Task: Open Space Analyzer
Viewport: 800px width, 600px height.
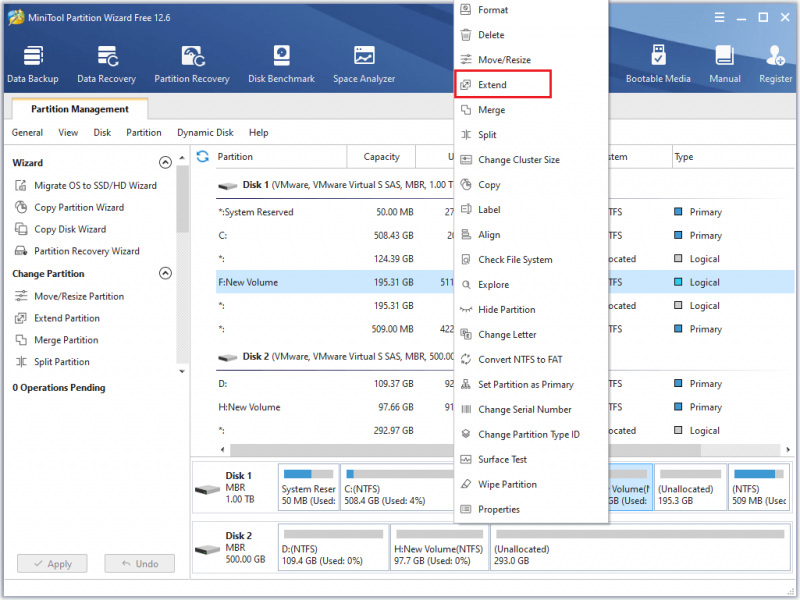Action: pyautogui.click(x=364, y=64)
